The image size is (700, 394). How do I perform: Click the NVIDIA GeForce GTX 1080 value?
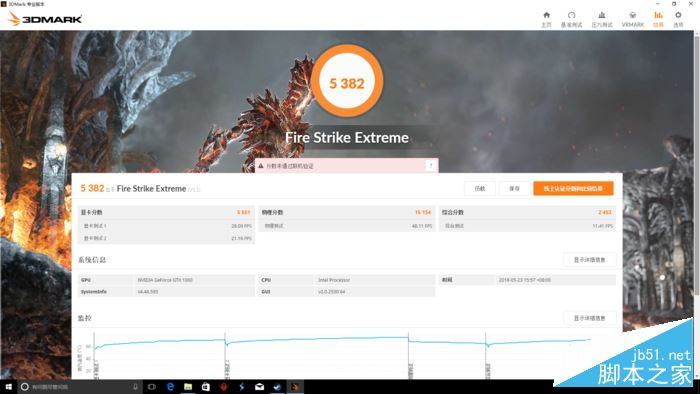[165, 280]
